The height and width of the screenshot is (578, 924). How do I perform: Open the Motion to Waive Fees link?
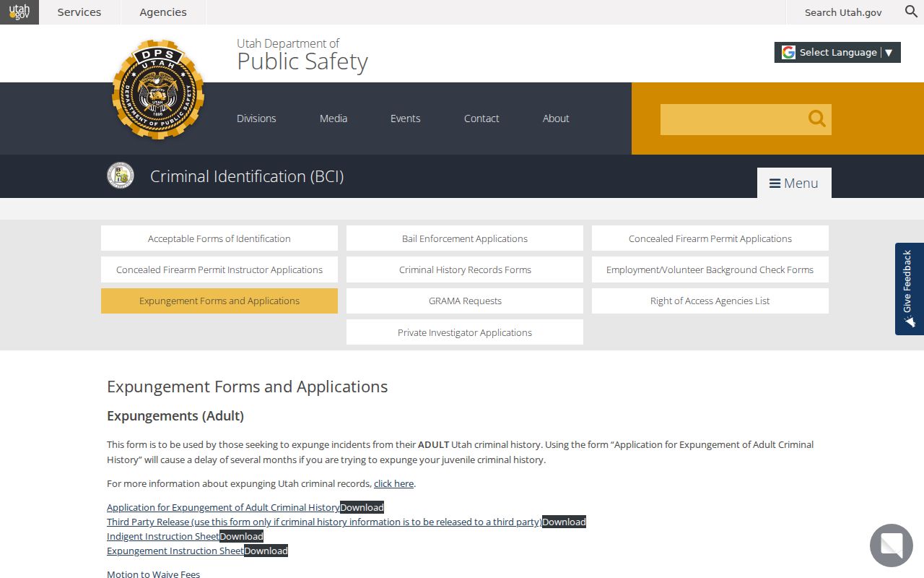click(x=154, y=574)
